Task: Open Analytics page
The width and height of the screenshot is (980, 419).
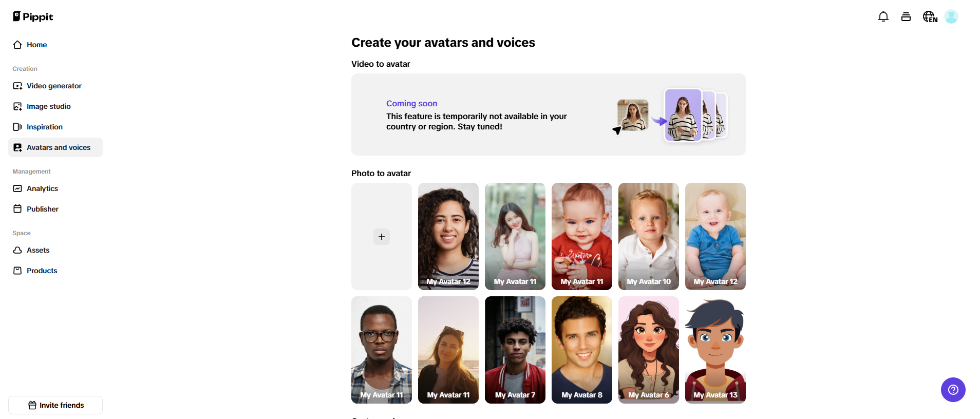Action: (x=42, y=188)
